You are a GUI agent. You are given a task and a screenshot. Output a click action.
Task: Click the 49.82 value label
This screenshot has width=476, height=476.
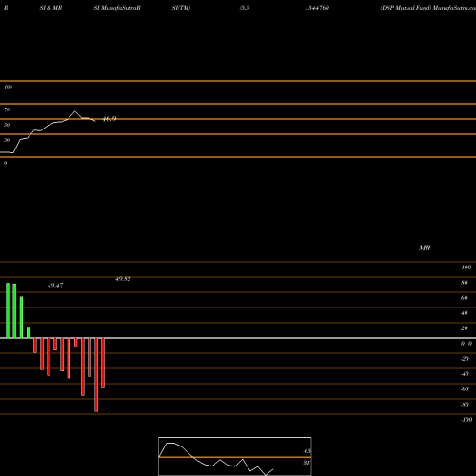point(123,279)
